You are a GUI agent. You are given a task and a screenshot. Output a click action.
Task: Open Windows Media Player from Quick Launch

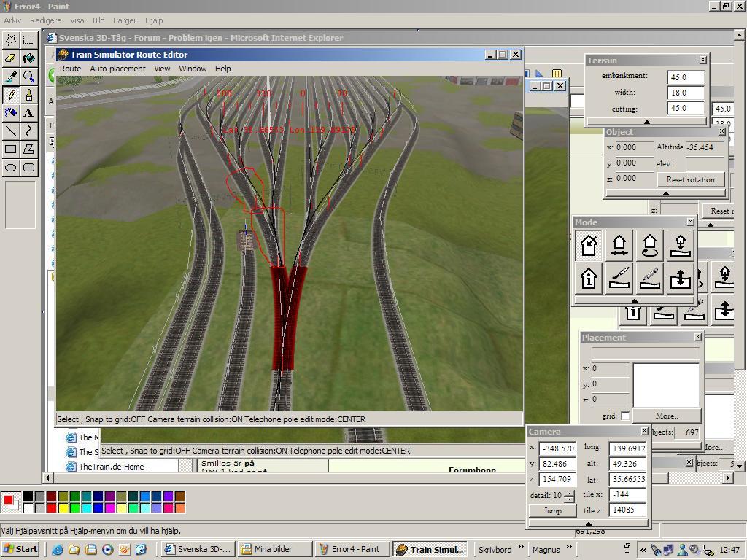pos(108,550)
